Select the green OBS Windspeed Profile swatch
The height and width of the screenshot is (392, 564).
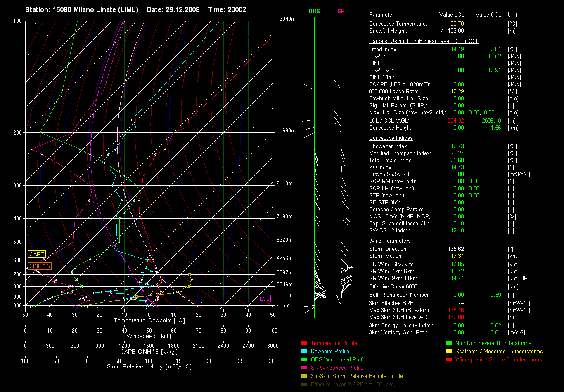click(304, 360)
